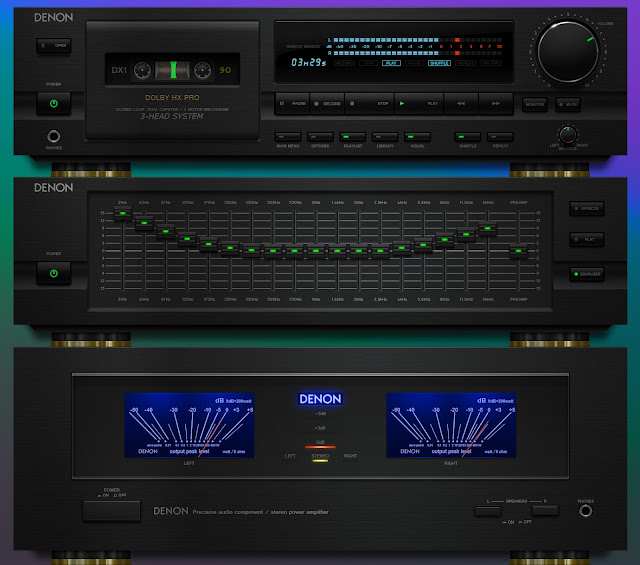Viewport: 640px width, 565px height.
Task: Toggle the Equalizer on/off button
Action: (587, 274)
